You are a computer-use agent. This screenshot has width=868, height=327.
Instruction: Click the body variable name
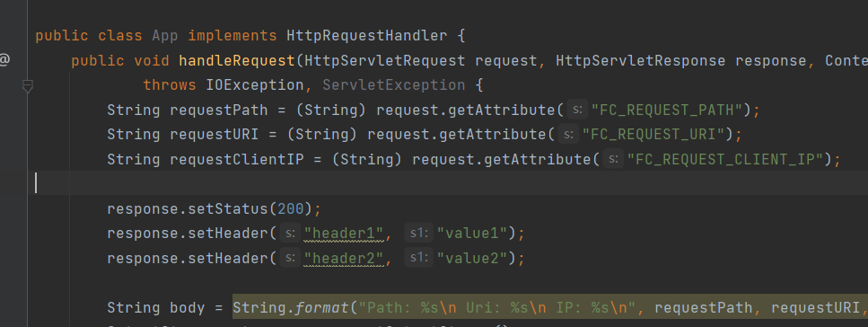tap(188, 307)
